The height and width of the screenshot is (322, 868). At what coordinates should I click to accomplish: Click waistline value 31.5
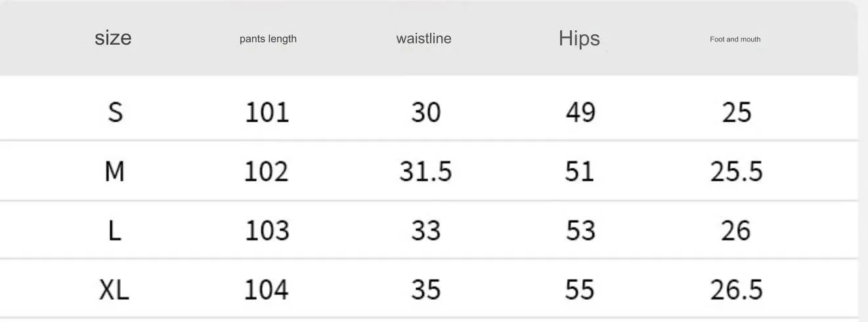425,172
